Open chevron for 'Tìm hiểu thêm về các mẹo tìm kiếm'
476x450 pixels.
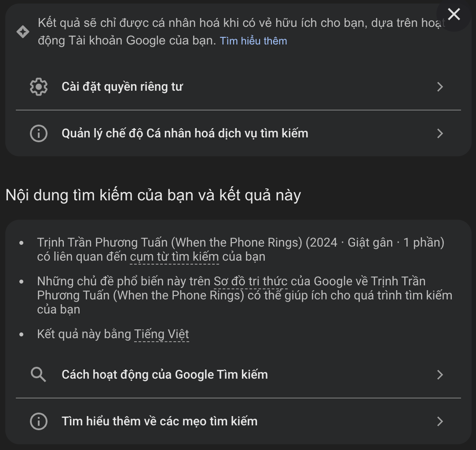(x=440, y=421)
